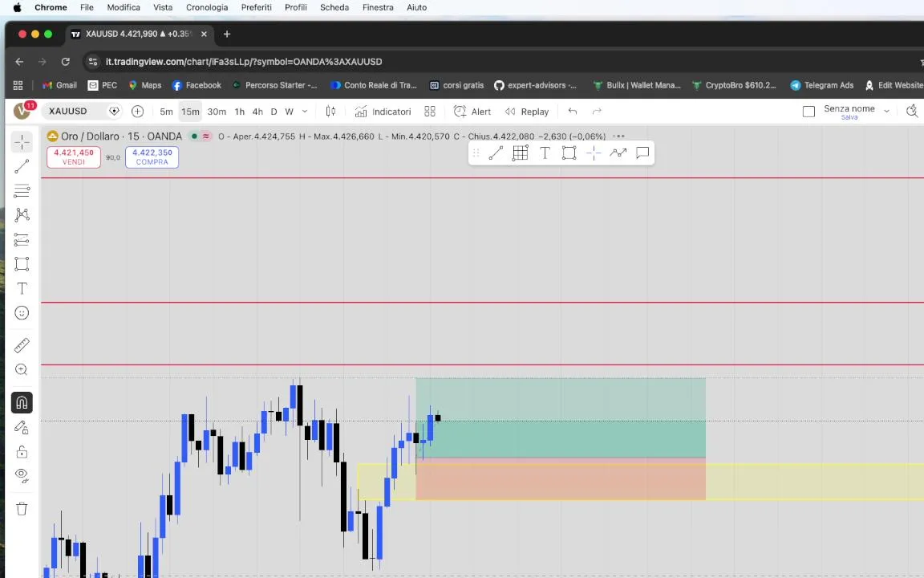Open the user profile avatar menu

click(x=22, y=110)
